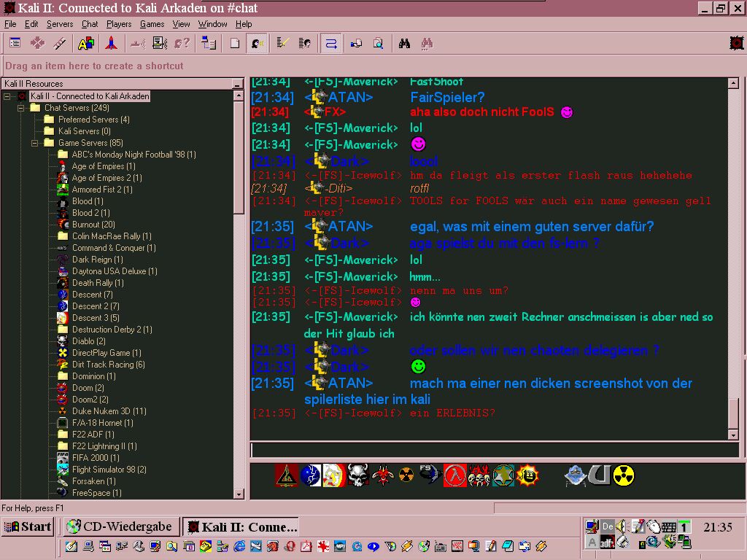Click the network computers toolbar icon

click(208, 44)
